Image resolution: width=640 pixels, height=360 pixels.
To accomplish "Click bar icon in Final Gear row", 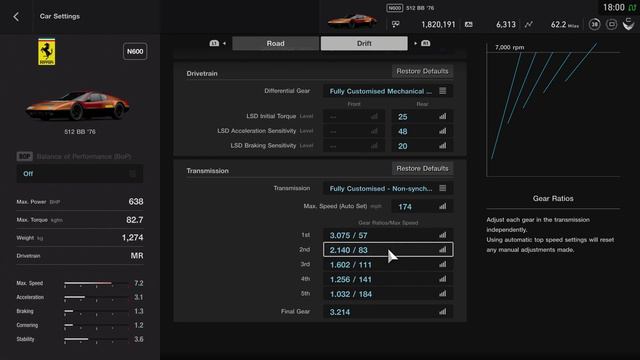I will coord(442,312).
